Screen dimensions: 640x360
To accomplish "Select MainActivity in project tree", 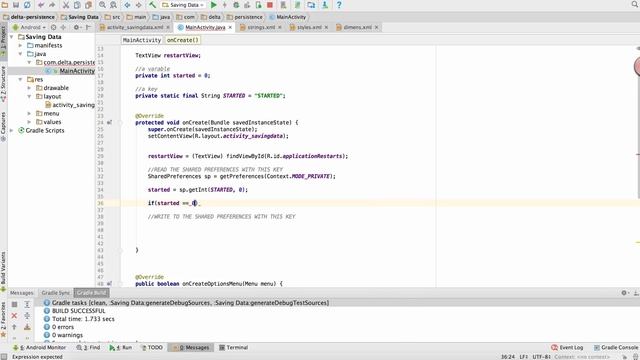I will 77,71.
